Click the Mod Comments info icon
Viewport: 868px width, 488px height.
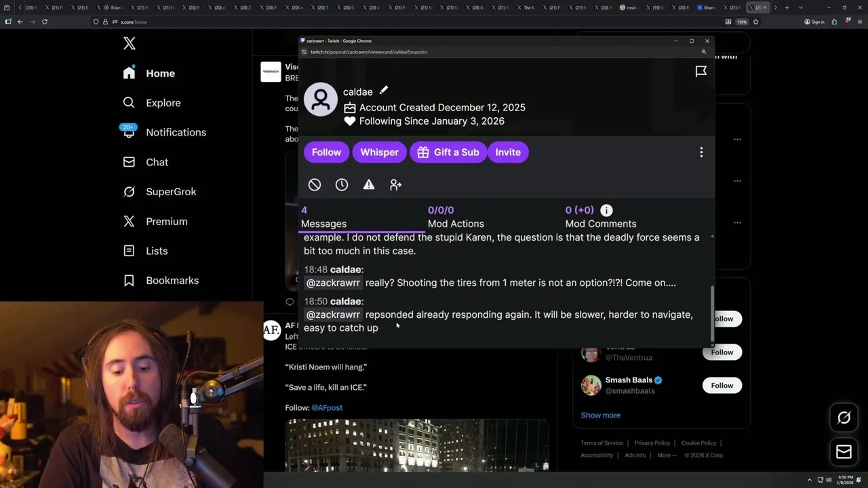(606, 210)
